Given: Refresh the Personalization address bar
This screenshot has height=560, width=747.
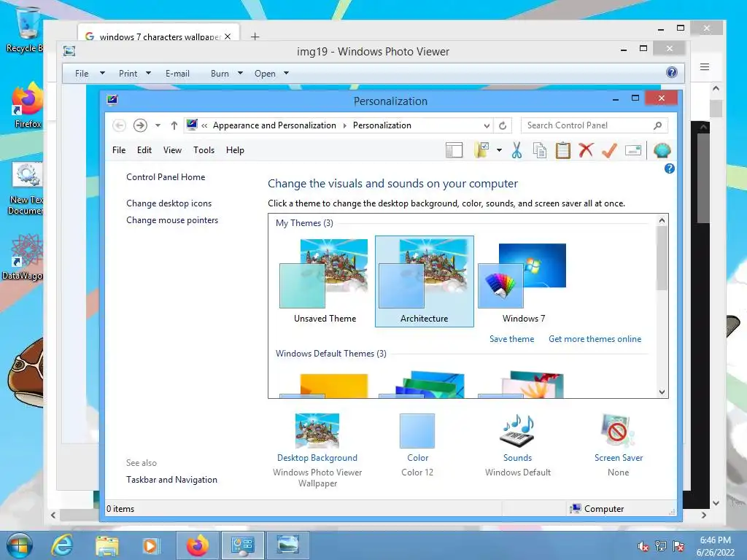Looking at the screenshot, I should (x=503, y=125).
